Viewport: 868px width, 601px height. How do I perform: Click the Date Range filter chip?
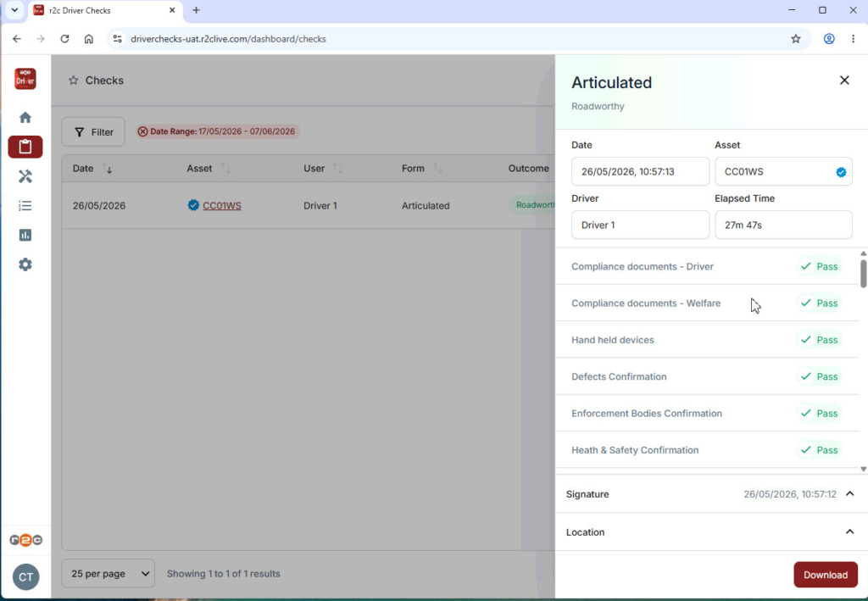pos(218,131)
